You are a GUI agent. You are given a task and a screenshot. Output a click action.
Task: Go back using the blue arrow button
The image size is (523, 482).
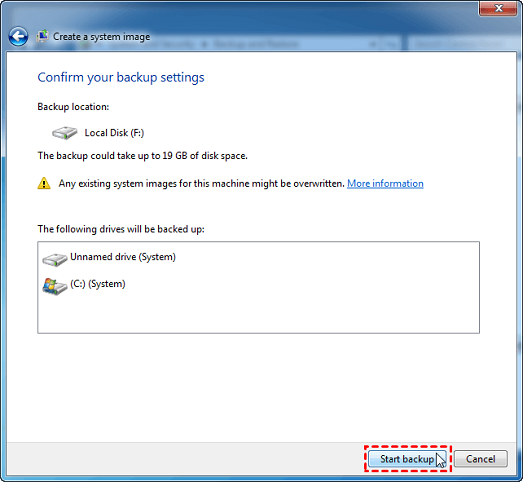click(x=18, y=36)
